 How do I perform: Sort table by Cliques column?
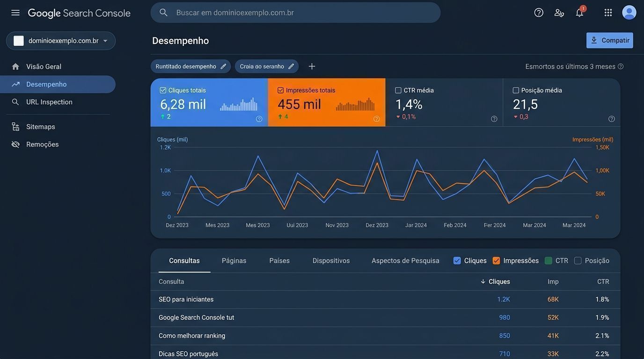point(495,281)
